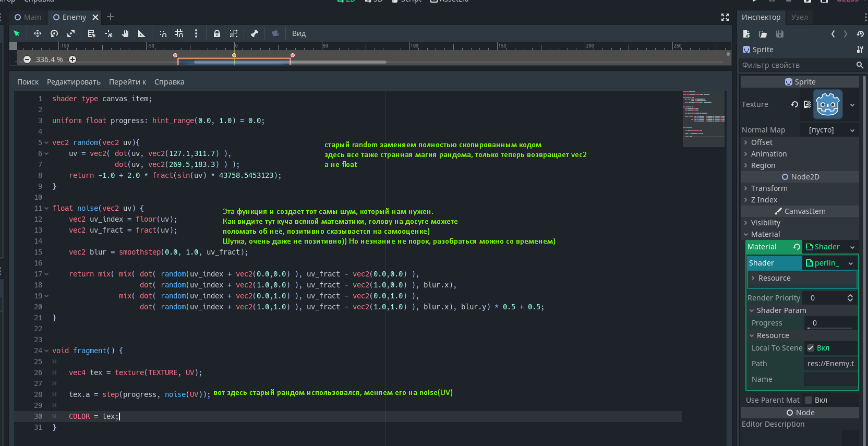Open the Редактировать menu in shader editor

coord(74,82)
